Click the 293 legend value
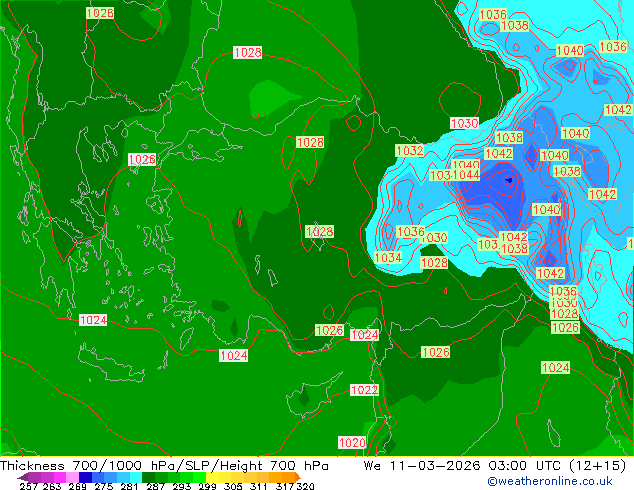This screenshot has width=634, height=490. [182, 486]
